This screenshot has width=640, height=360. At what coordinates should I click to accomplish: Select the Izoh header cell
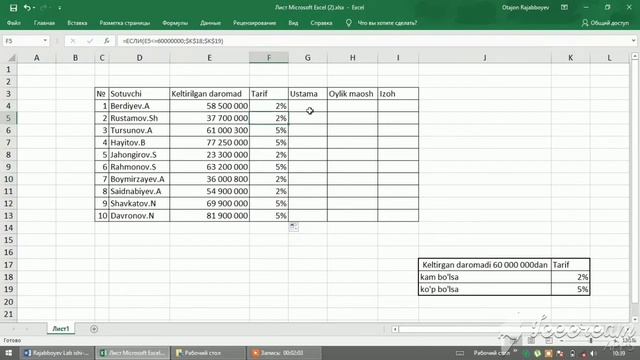(398, 94)
